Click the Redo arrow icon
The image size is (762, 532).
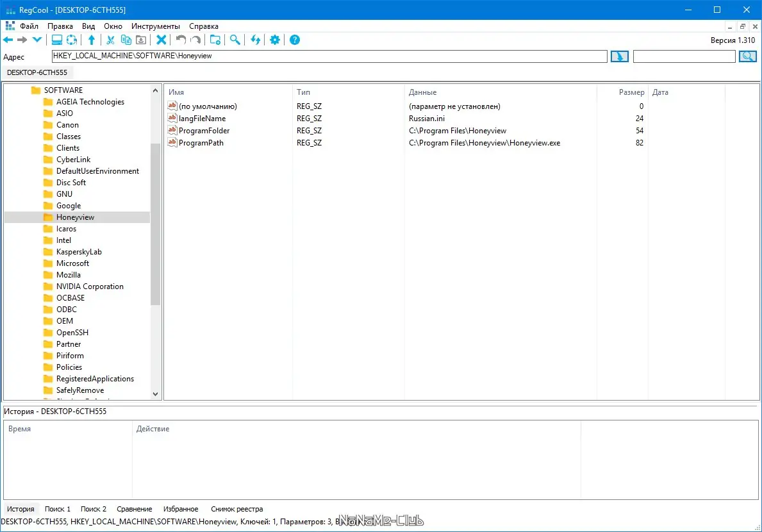[195, 40]
